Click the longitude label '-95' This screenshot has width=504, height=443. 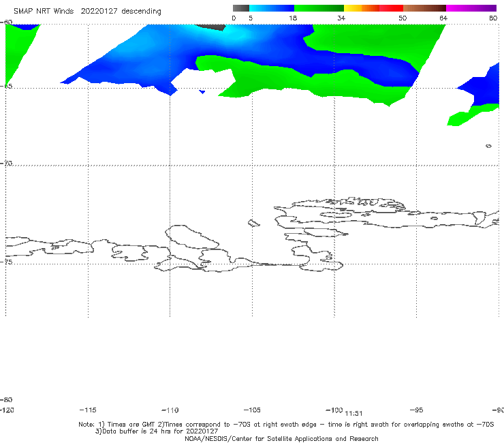coord(417,410)
